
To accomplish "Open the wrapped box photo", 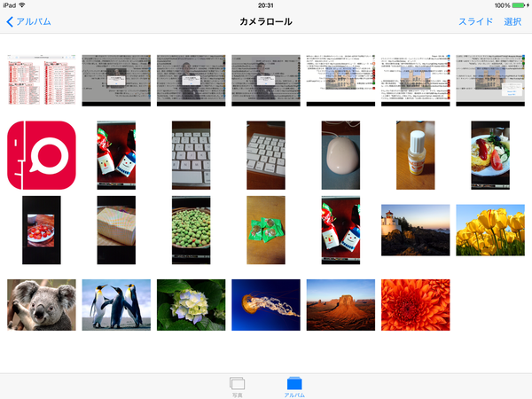I will [116, 230].
